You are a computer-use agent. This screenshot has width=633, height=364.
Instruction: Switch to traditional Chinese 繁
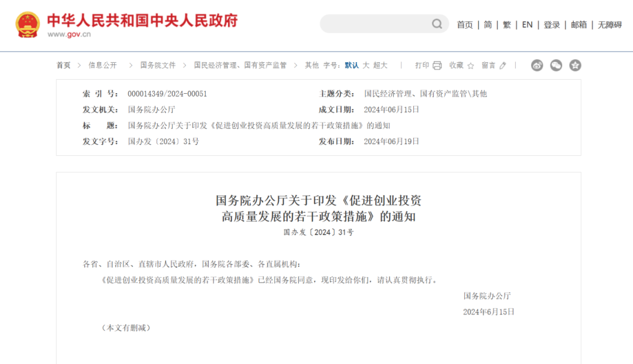(x=507, y=25)
